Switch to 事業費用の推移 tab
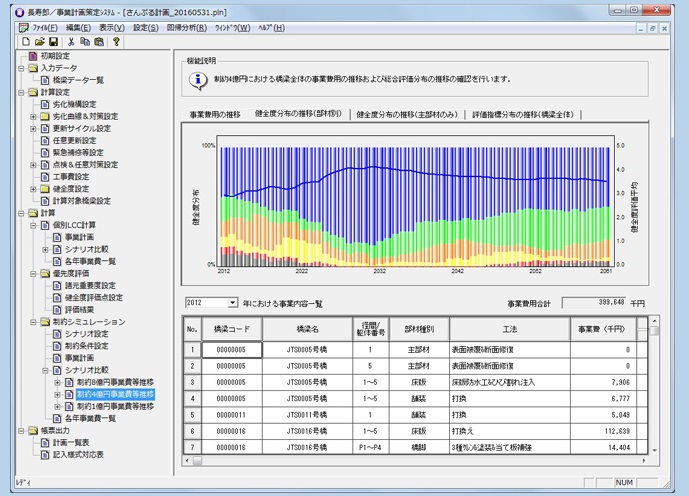Image resolution: width=689 pixels, height=496 pixels. click(215, 115)
